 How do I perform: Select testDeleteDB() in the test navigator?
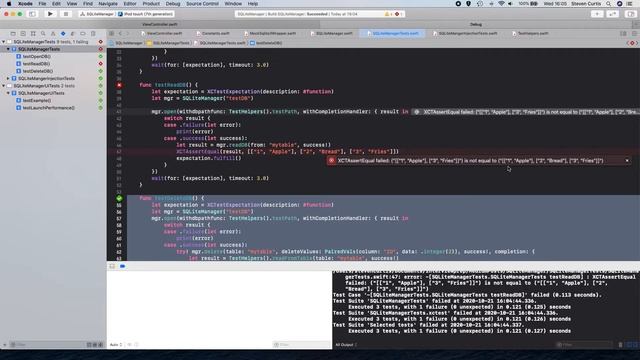pyautogui.click(x=38, y=71)
